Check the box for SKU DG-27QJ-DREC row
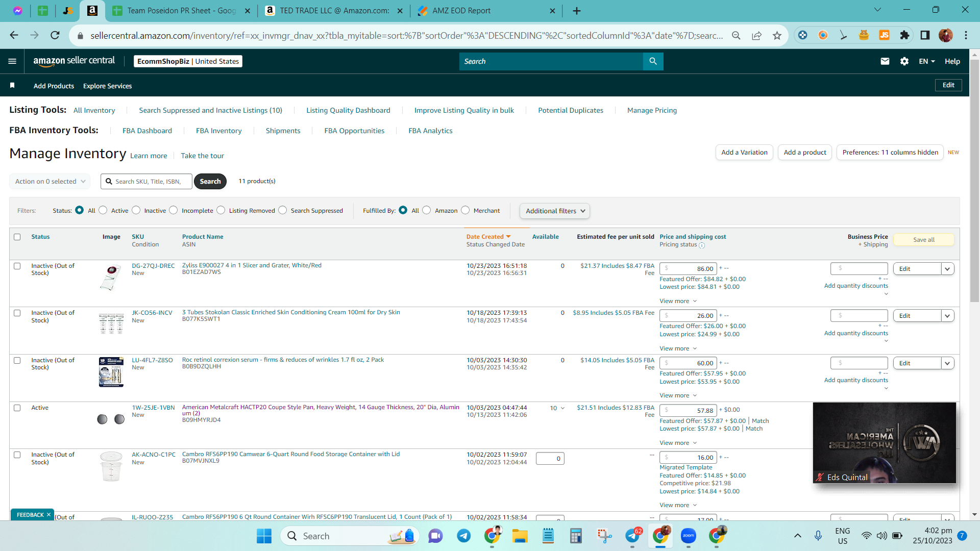 [17, 266]
